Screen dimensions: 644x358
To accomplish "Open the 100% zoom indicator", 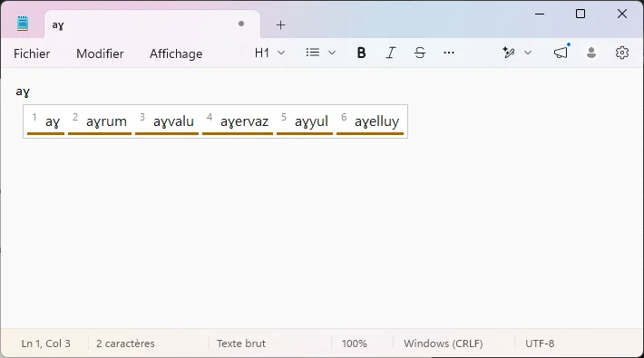I will coord(354,343).
